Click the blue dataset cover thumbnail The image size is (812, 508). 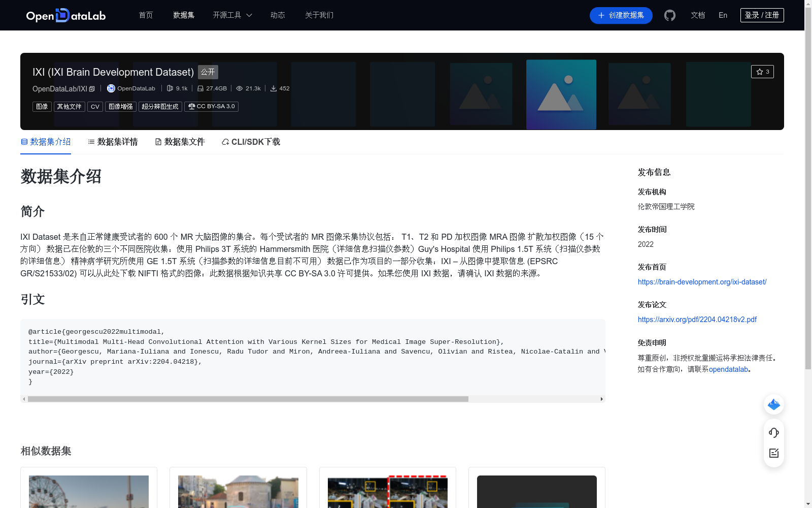tap(561, 94)
